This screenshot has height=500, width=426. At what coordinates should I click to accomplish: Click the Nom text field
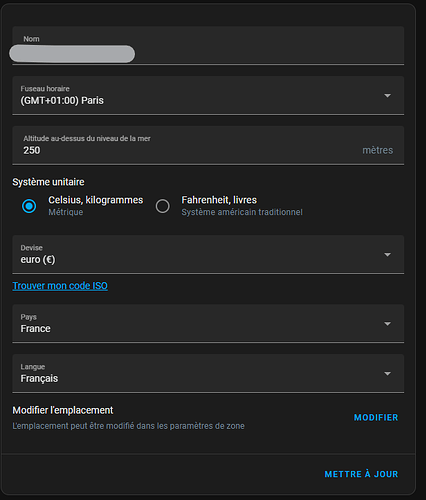(x=208, y=45)
